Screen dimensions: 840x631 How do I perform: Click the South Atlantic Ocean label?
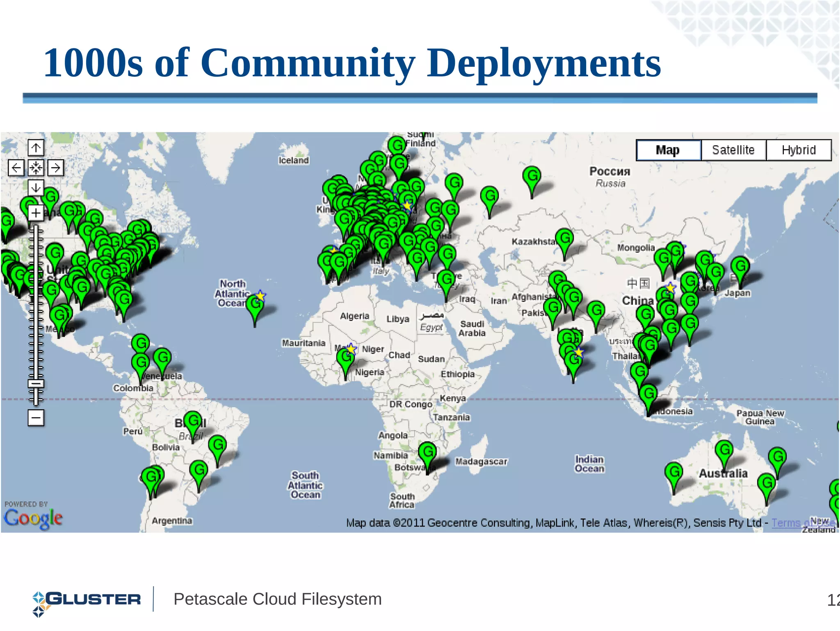point(305,485)
